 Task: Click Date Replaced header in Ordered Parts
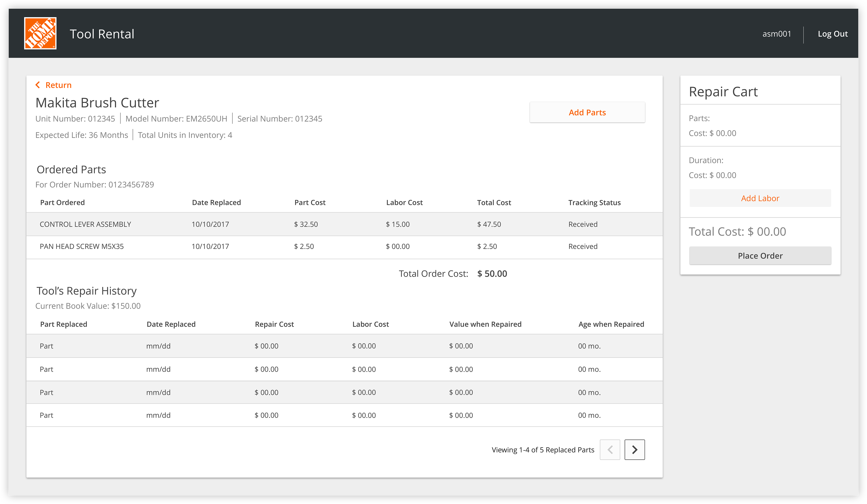[216, 203]
